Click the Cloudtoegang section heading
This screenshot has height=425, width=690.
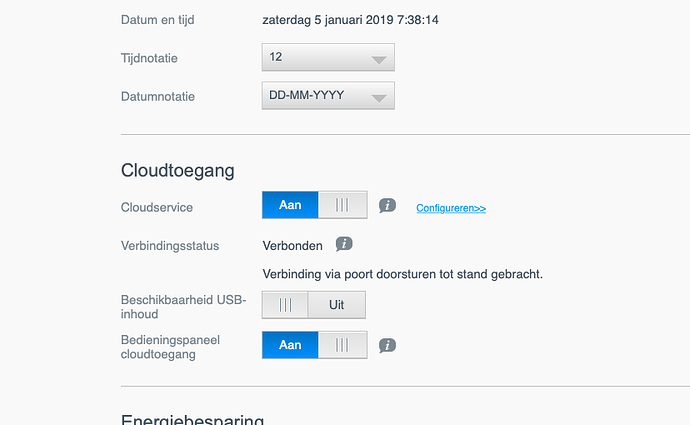[x=177, y=171]
